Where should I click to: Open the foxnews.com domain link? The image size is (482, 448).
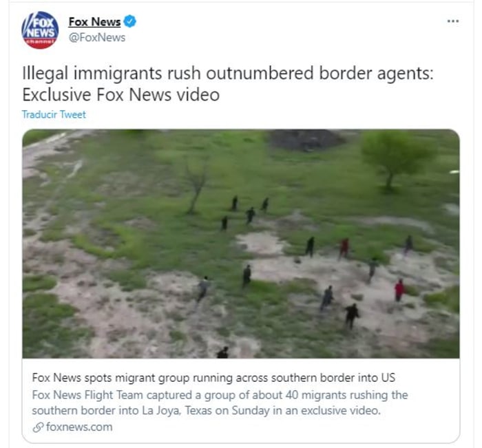point(79,427)
